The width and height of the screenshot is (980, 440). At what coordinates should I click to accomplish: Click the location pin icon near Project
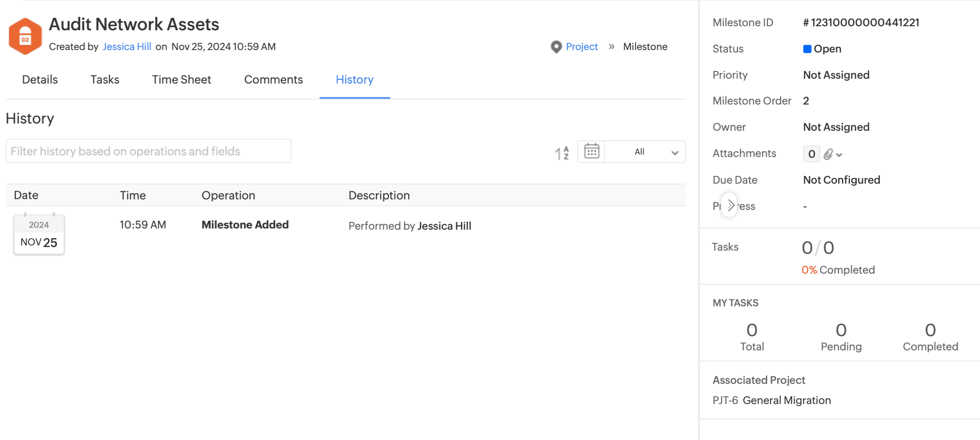click(x=556, y=47)
